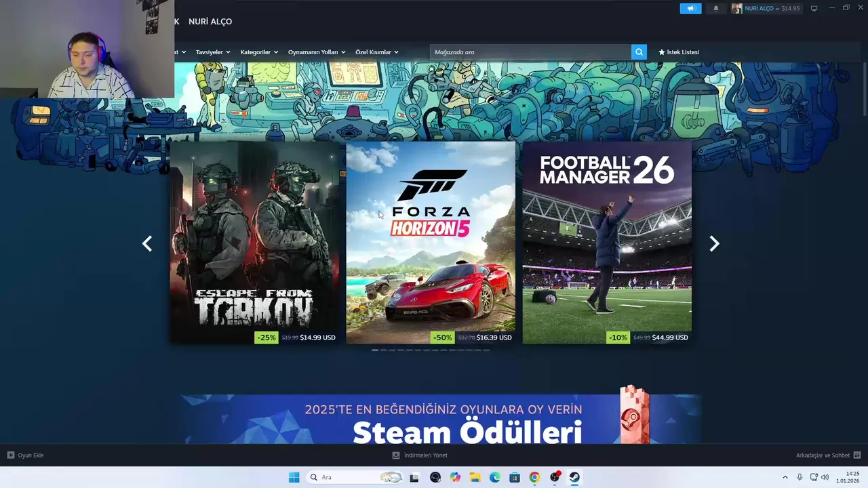Open the notifications bell
The width and height of the screenshot is (868, 488).
tap(716, 8)
